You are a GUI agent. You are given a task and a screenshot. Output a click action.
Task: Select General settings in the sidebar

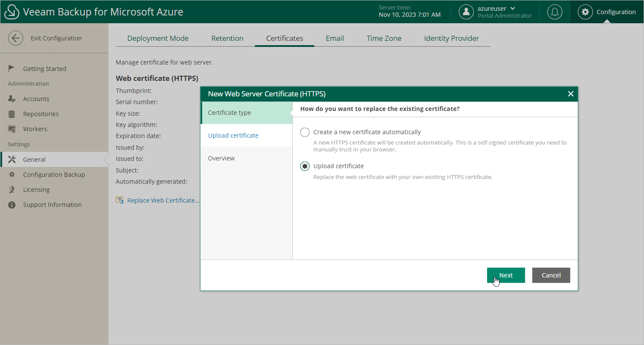click(x=54, y=160)
